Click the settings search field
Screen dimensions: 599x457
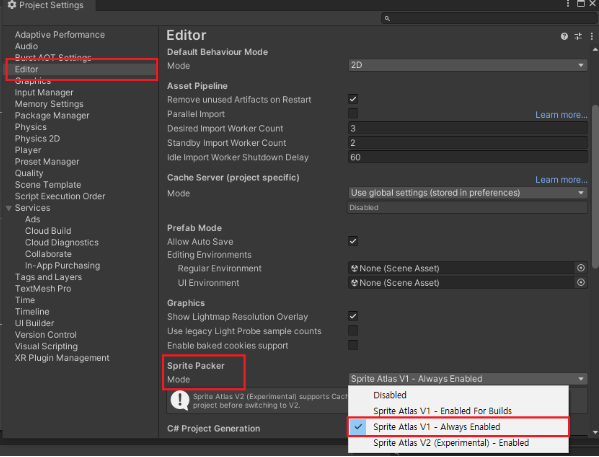click(x=488, y=18)
